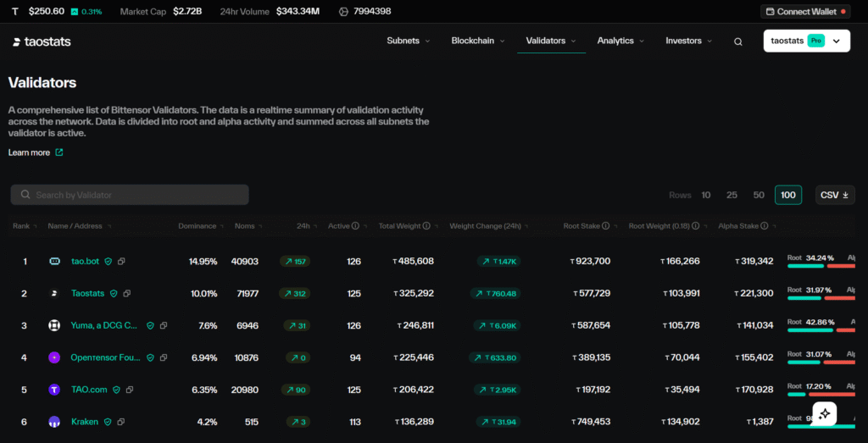The width and height of the screenshot is (868, 443).
Task: Show 10 rows per page
Action: pyautogui.click(x=706, y=195)
